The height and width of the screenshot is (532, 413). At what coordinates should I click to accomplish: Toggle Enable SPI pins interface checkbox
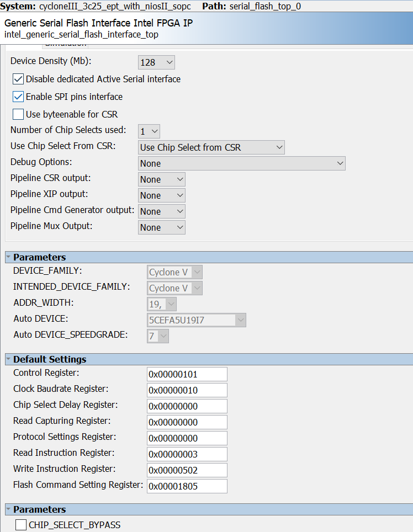pos(18,97)
